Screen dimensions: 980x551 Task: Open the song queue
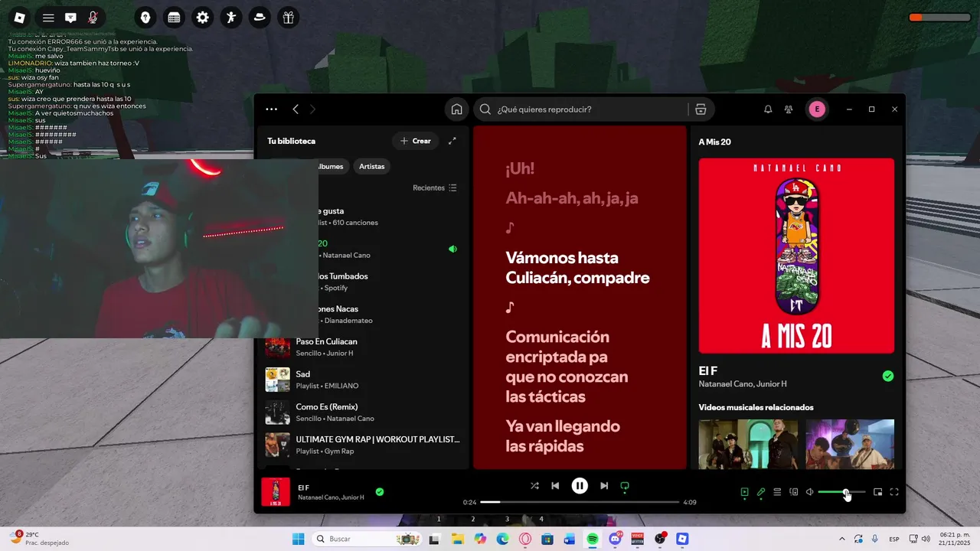coord(777,492)
